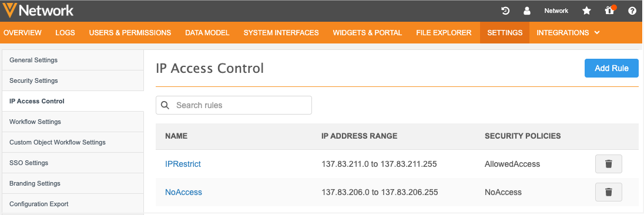This screenshot has width=644, height=215.
Task: Open the history clock icon
Action: (505, 11)
